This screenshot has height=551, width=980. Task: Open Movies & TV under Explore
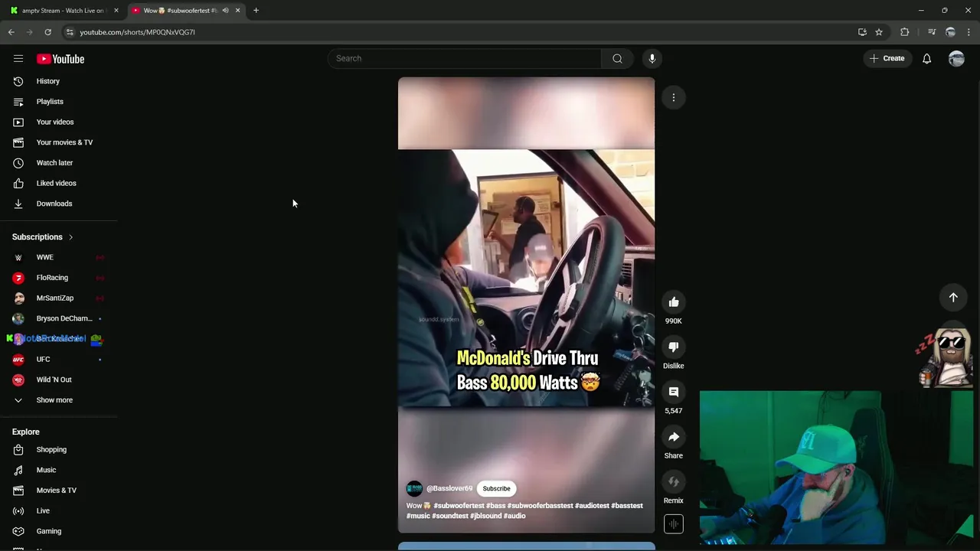[58, 491]
